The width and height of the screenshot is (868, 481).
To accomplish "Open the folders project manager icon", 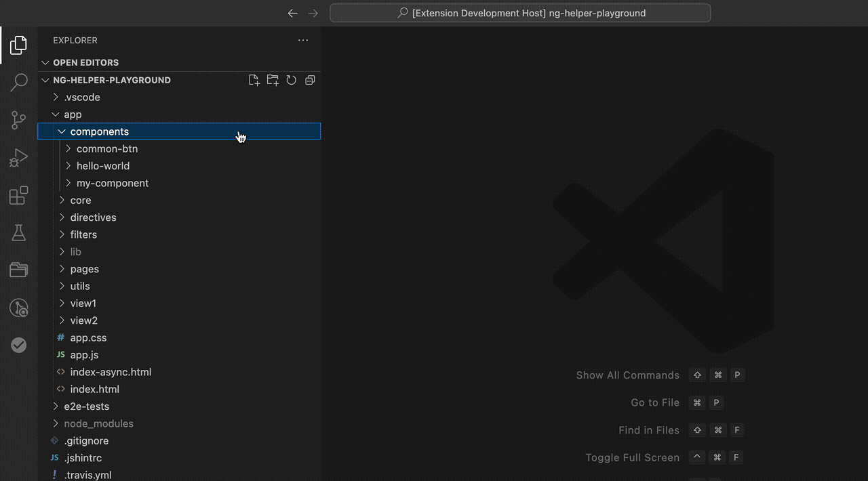I will click(x=18, y=270).
